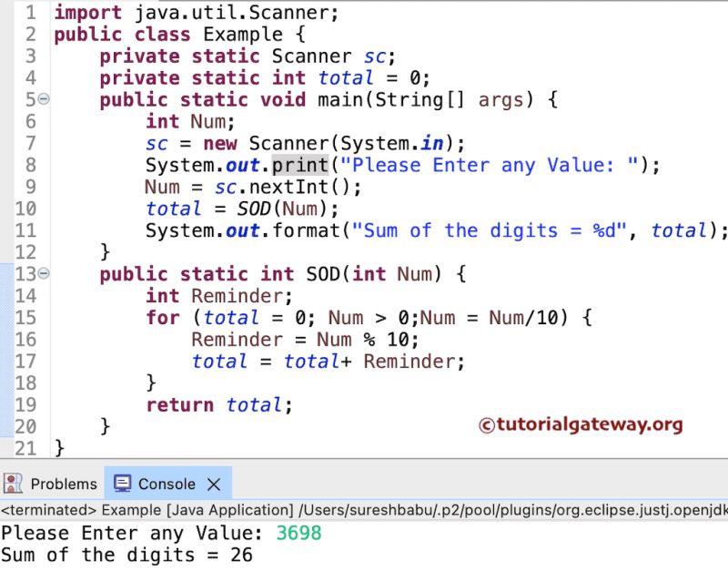Screen dimensions: 728x571
Task: Collapse the SOD method fold marker
Action: click(x=45, y=273)
